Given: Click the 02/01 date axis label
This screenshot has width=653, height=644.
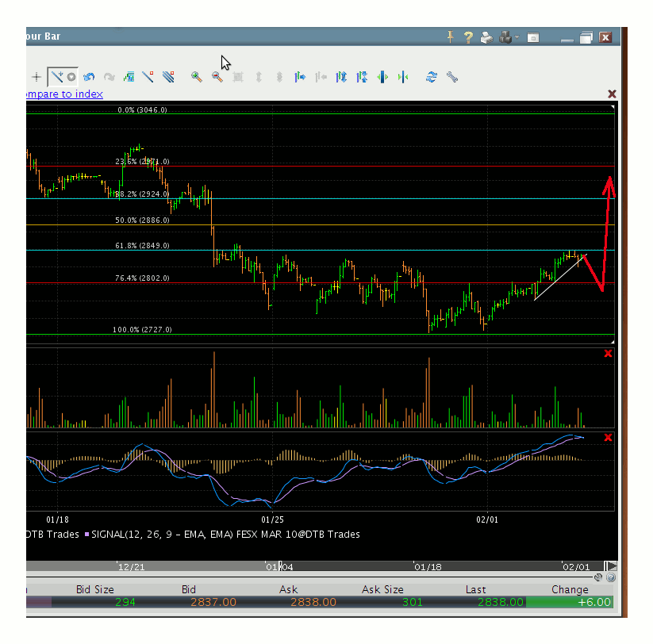Looking at the screenshot, I should tap(487, 519).
